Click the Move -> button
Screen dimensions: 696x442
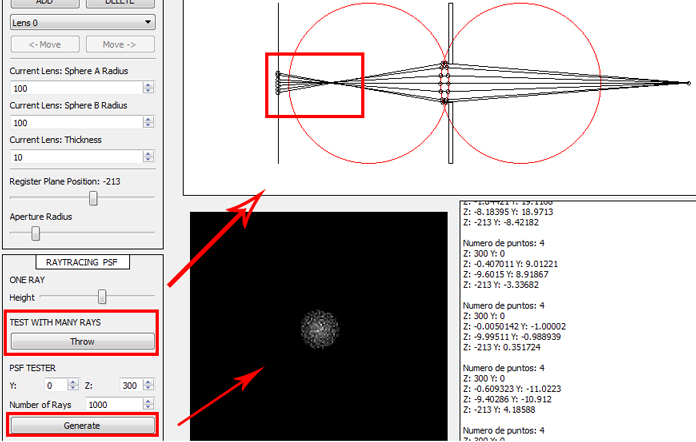coord(120,44)
